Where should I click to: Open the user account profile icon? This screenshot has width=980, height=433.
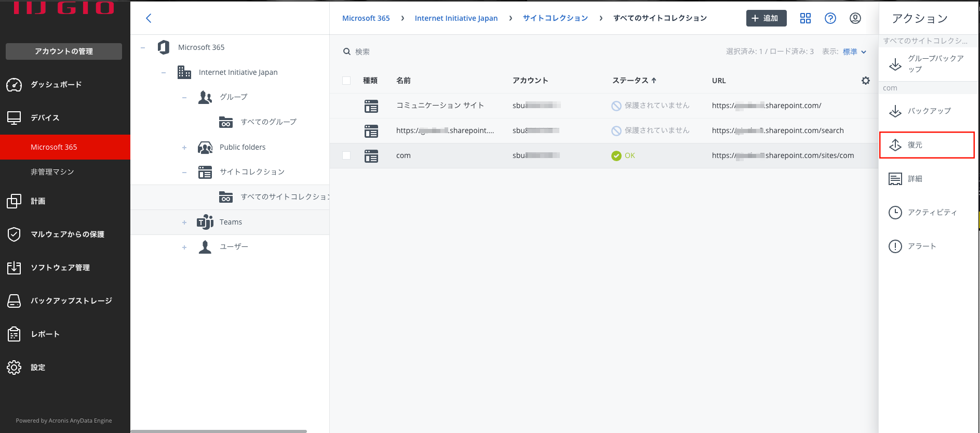click(x=855, y=18)
